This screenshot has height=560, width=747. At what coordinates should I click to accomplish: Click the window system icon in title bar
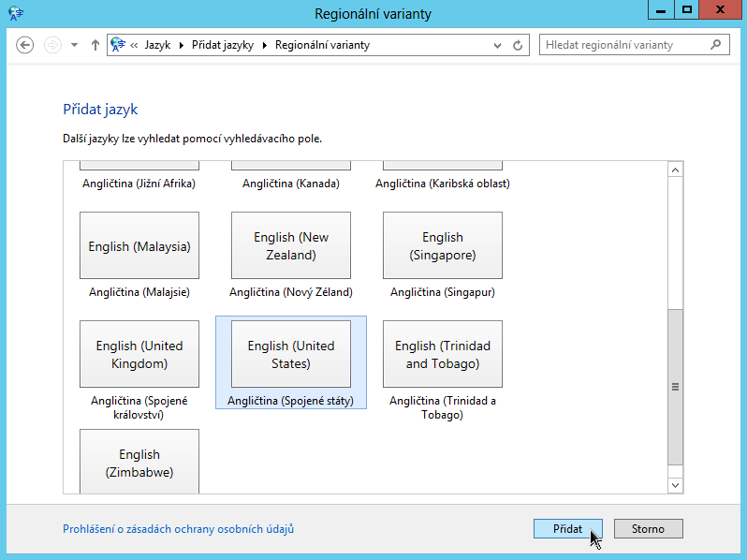tap(16, 13)
